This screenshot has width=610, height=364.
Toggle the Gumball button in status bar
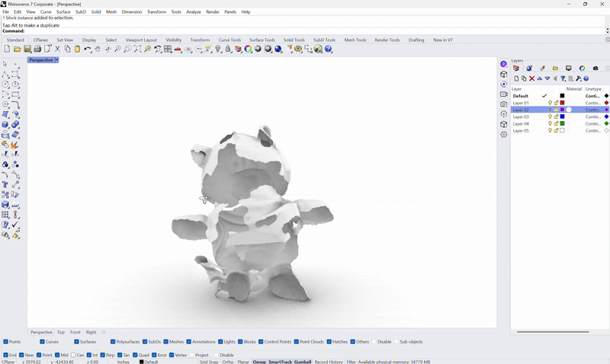coord(303,362)
